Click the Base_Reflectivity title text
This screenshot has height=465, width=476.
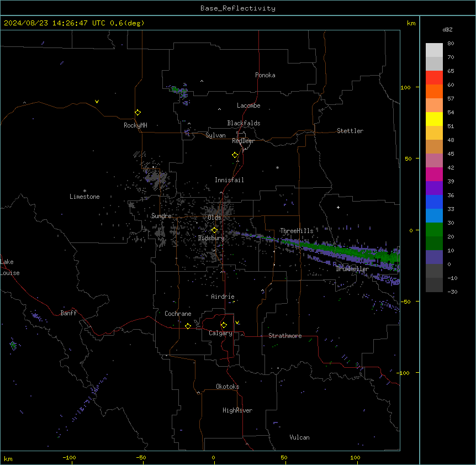pyautogui.click(x=238, y=8)
